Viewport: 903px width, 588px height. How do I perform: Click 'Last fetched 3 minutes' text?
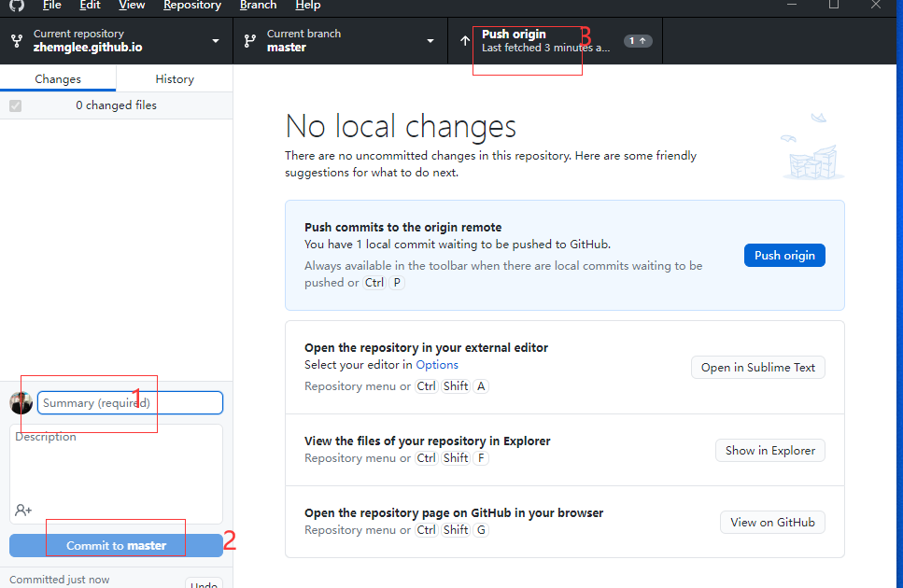pyautogui.click(x=546, y=48)
